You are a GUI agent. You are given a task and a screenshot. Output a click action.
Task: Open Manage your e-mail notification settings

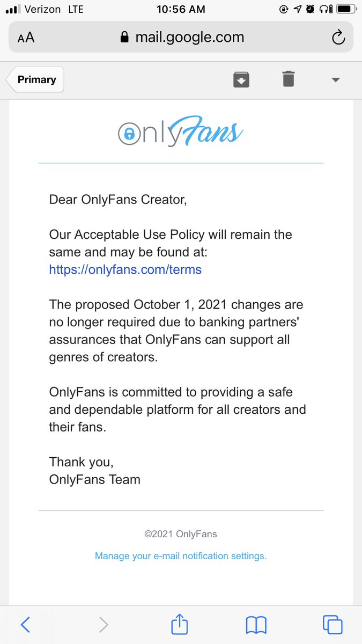click(181, 556)
